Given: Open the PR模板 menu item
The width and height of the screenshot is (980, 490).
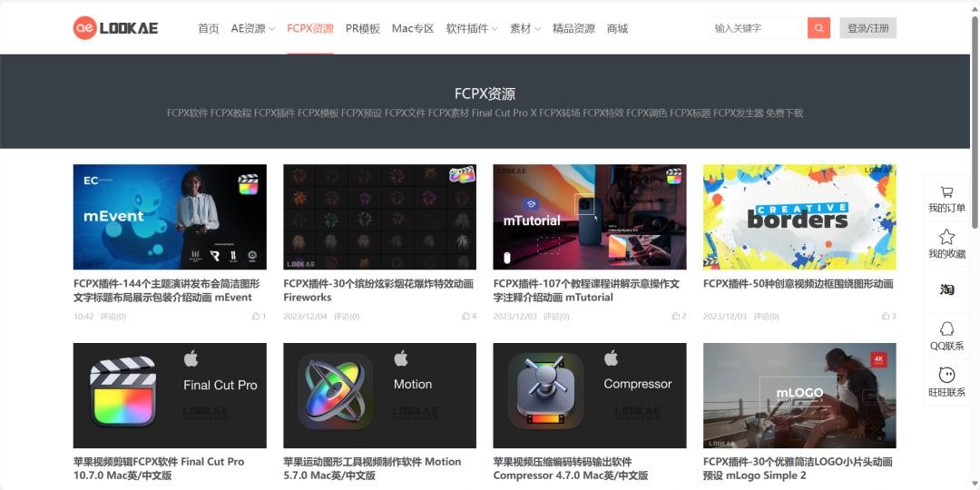Looking at the screenshot, I should point(363,28).
